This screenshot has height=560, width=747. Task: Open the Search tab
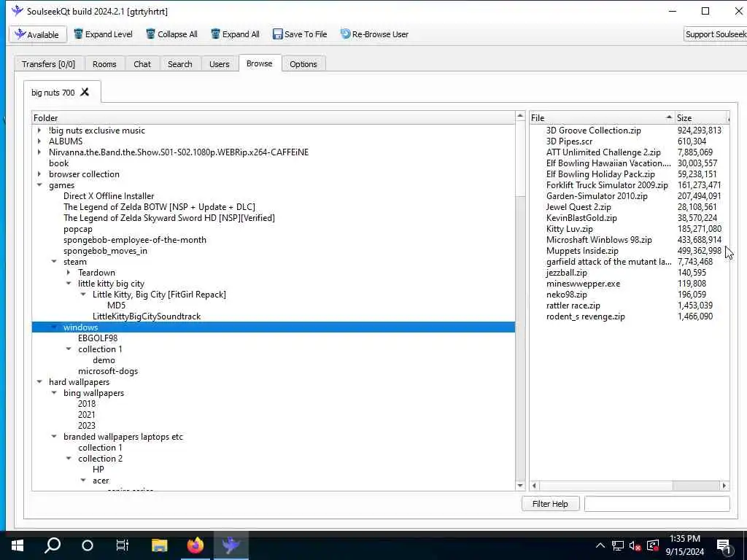pyautogui.click(x=179, y=64)
